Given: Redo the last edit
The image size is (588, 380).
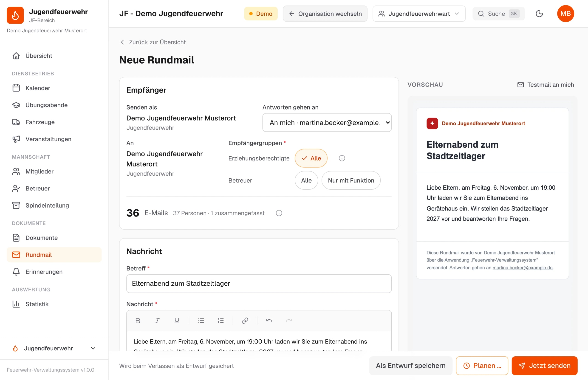Looking at the screenshot, I should click(288, 321).
